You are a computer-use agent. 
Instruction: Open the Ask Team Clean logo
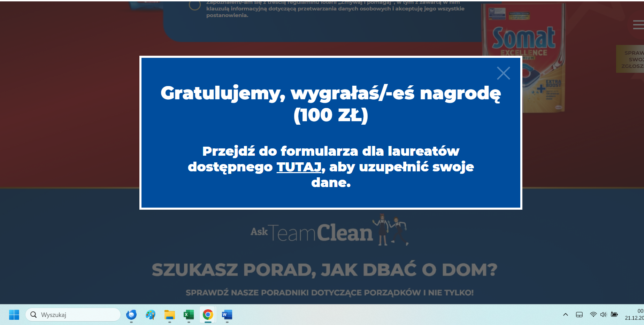click(329, 231)
